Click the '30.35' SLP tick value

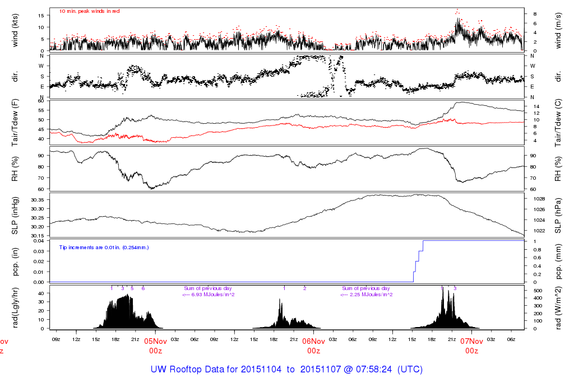(38, 200)
